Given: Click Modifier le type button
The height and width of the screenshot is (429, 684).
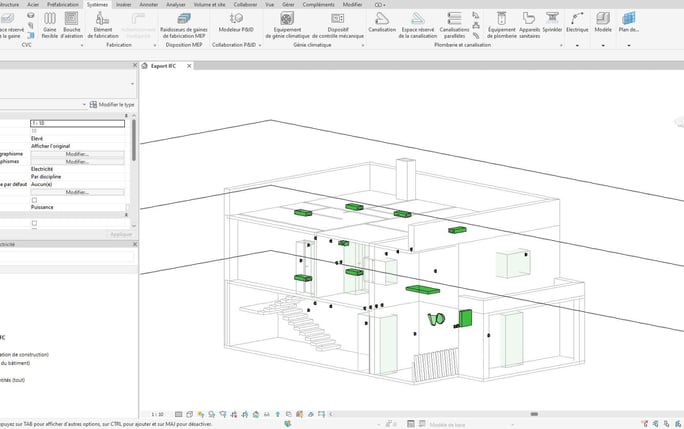Looking at the screenshot, I should click(x=112, y=105).
